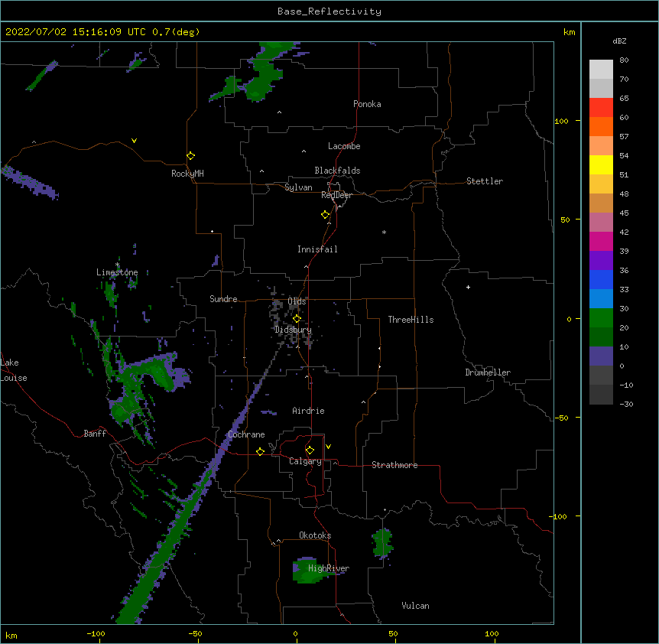This screenshot has width=659, height=644.
Task: Click the Stettler label
Action: click(x=485, y=181)
